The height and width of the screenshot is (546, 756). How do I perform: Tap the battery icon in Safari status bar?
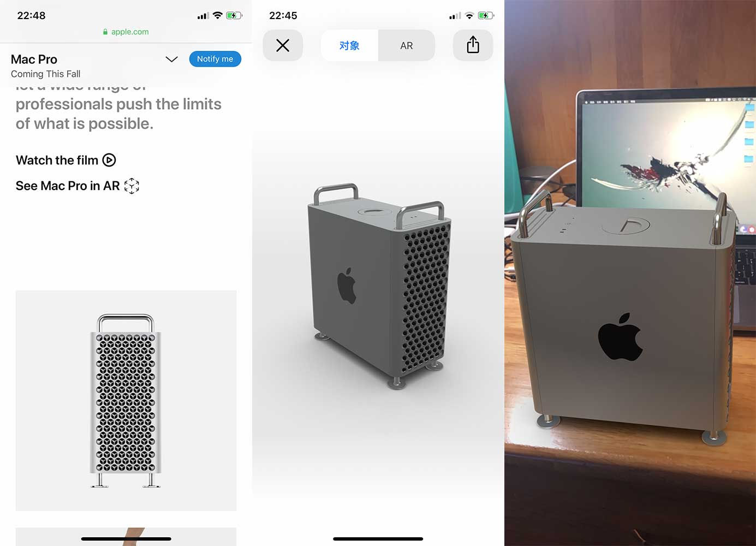[x=234, y=15]
